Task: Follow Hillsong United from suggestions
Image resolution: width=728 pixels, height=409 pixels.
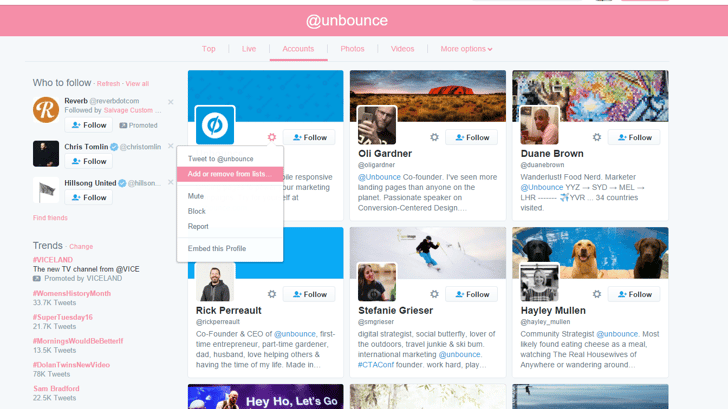Action: pyautogui.click(x=89, y=197)
